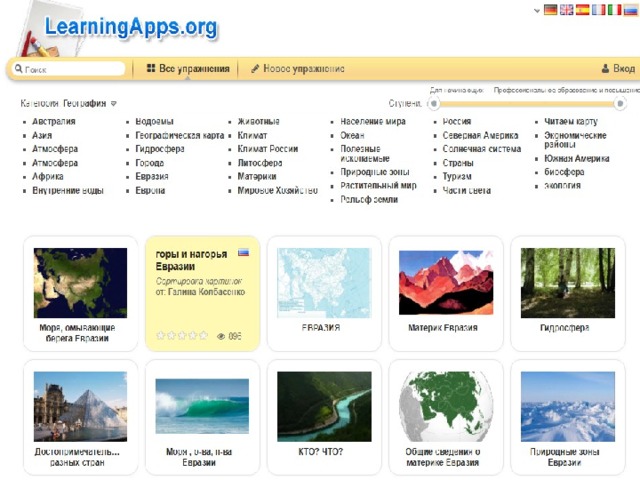640x480 pixels.
Task: Select the Italian flag language
Action: pyautogui.click(x=614, y=10)
